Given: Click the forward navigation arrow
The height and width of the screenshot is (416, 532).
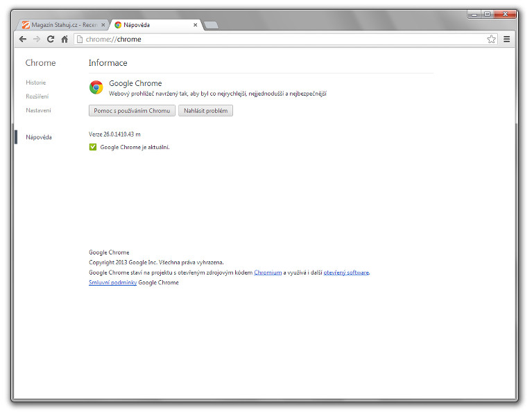Looking at the screenshot, I should coord(37,40).
